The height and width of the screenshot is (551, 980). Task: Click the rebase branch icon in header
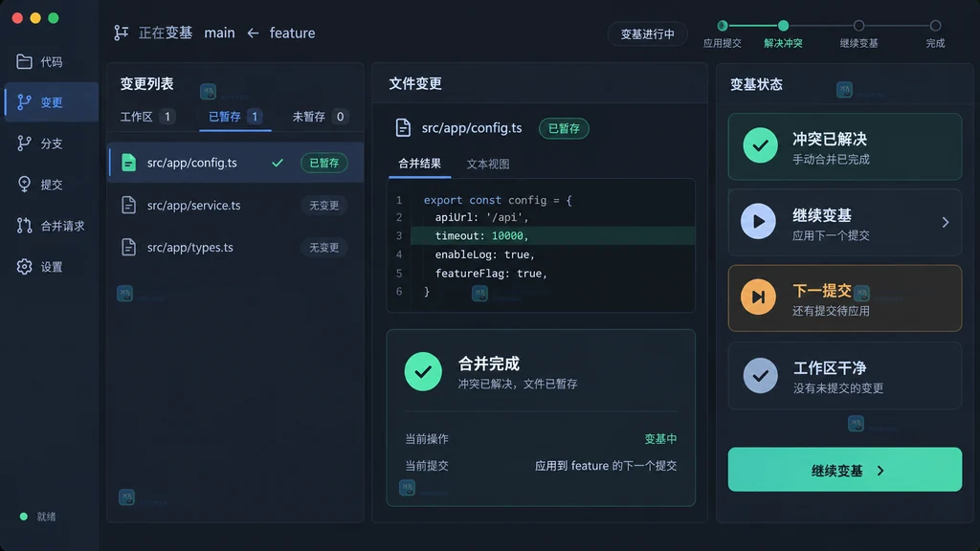(122, 33)
